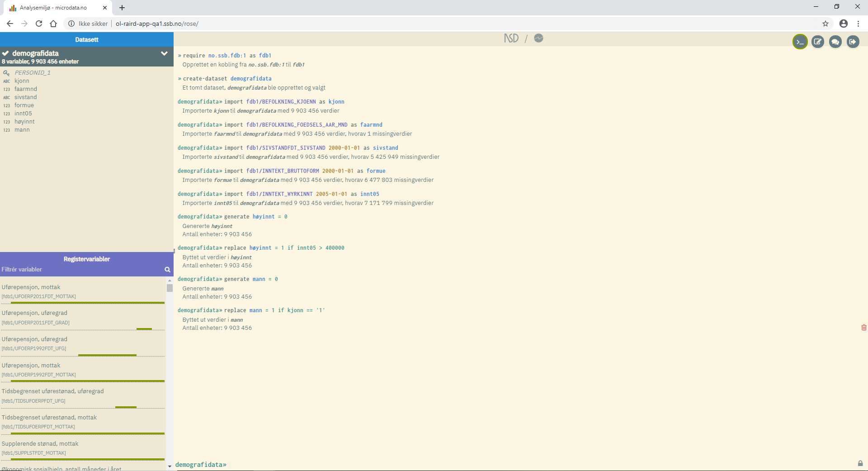Open the Datasett panel header
This screenshot has height=471, width=868.
(87, 39)
